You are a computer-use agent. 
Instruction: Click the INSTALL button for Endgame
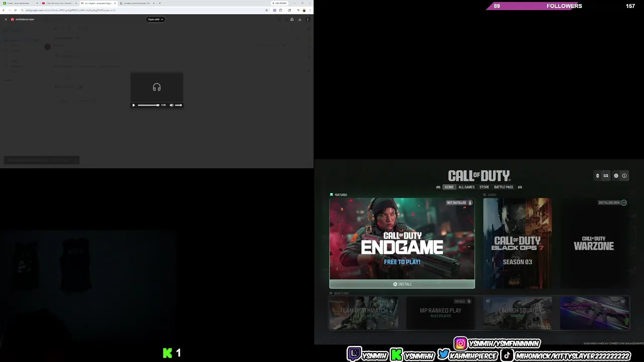click(402, 284)
